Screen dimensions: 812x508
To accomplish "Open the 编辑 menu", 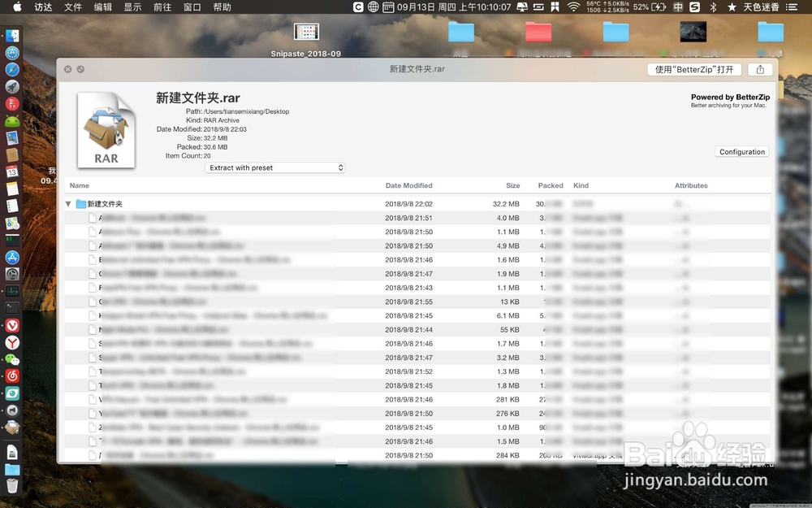I will point(103,7).
